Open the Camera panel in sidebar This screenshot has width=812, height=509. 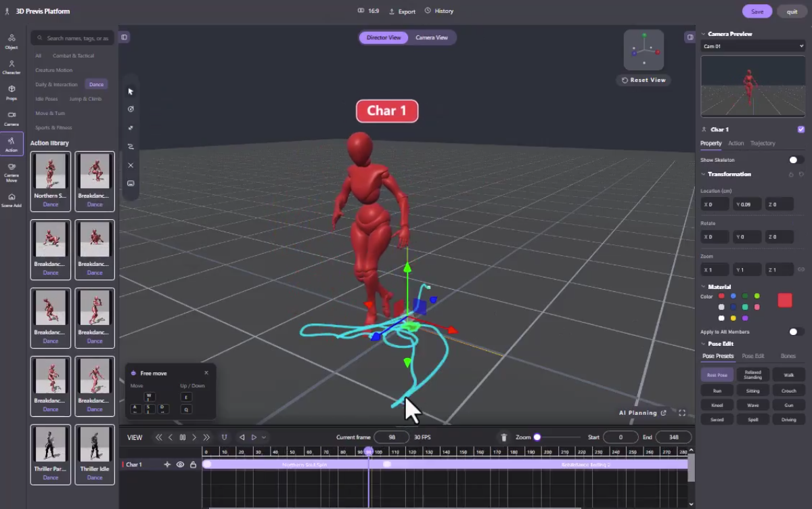point(12,118)
